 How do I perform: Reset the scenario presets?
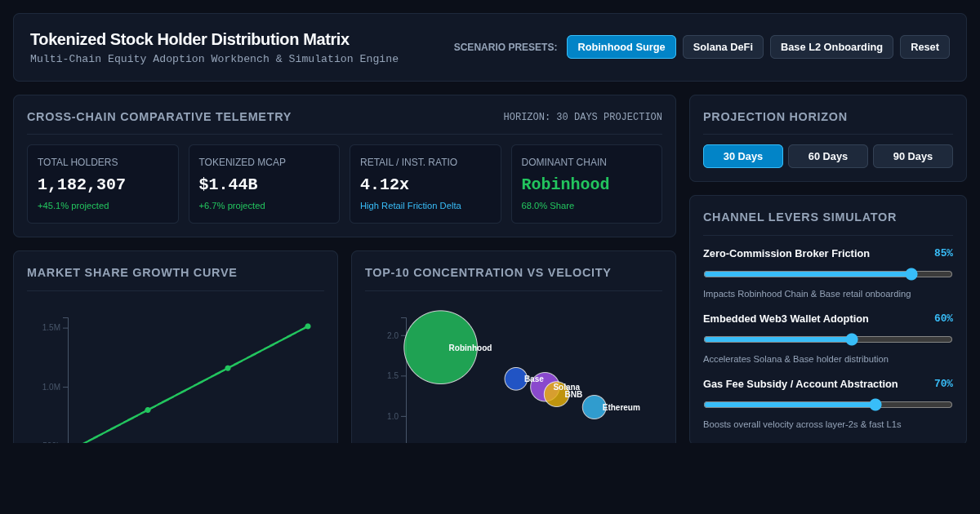[x=924, y=47]
